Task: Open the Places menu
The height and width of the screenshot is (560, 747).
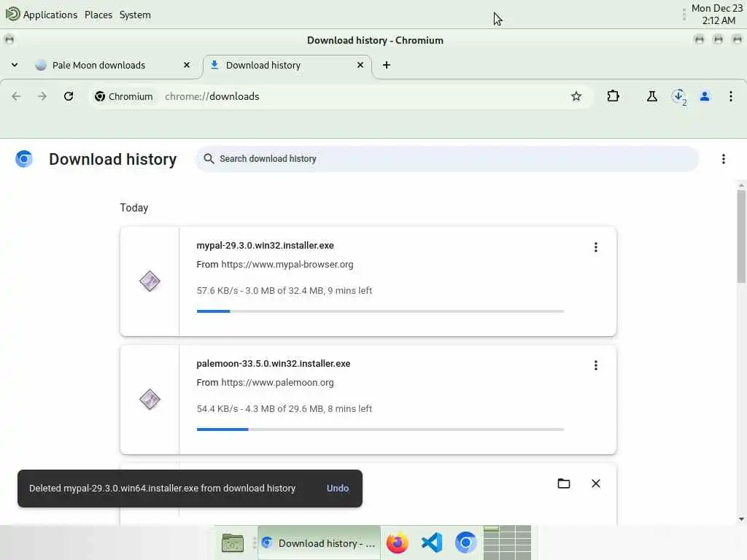Action: point(98,15)
